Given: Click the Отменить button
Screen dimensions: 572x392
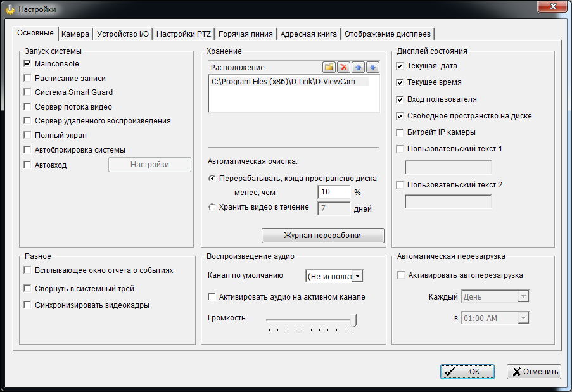Looking at the screenshot, I should click(x=533, y=372).
